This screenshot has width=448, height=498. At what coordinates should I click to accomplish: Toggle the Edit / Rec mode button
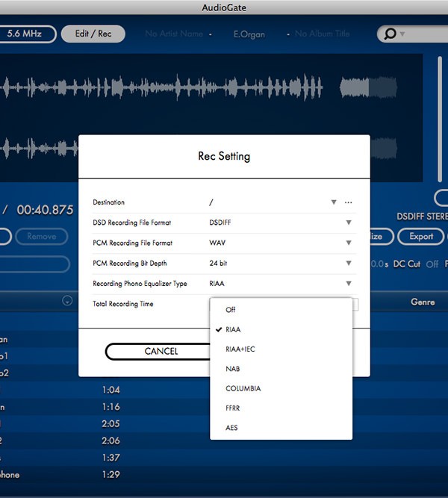pos(93,34)
